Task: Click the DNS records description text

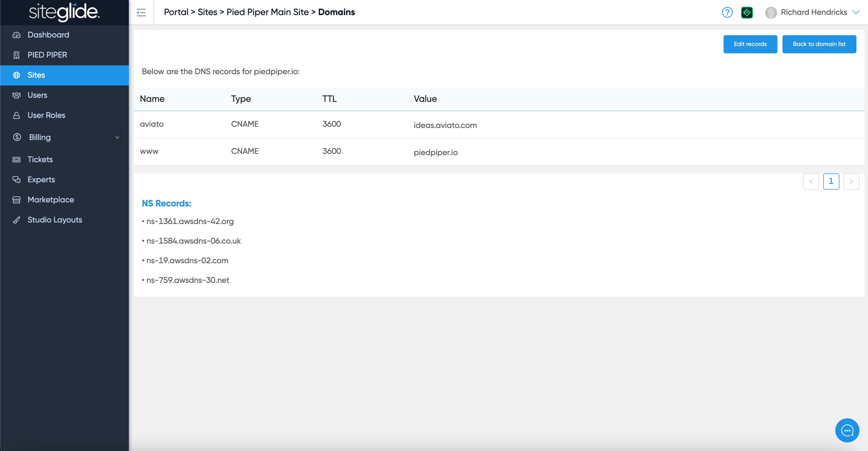Action: point(221,72)
